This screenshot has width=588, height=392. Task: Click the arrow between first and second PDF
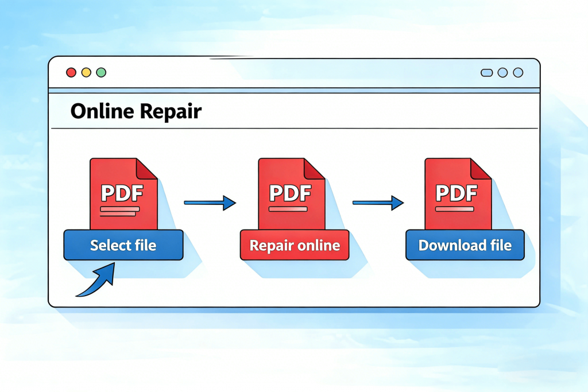[x=210, y=202]
